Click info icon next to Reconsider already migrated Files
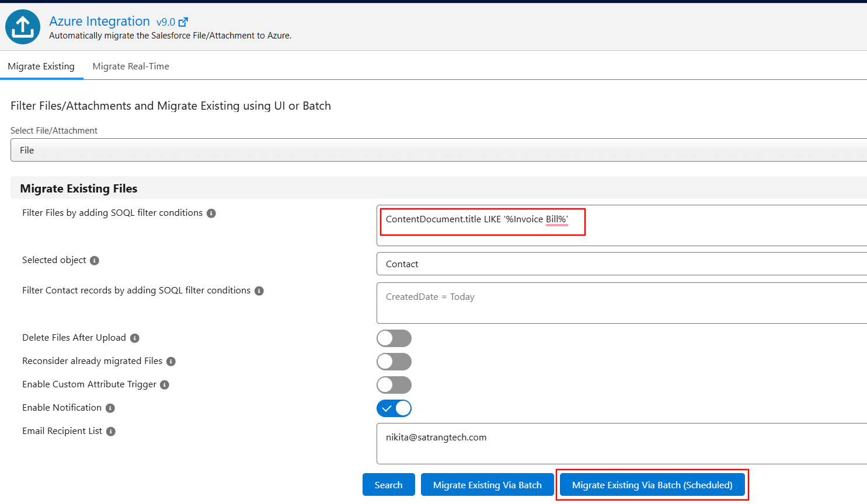This screenshot has width=867, height=504. pos(171,362)
